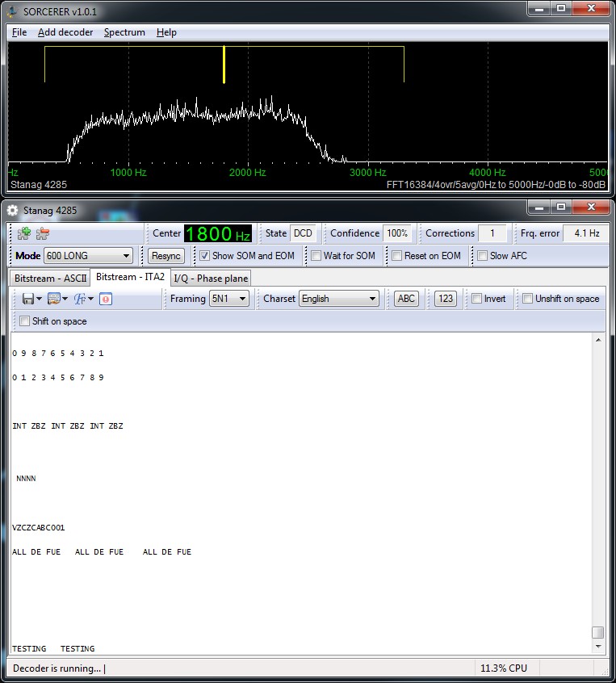Open the font settings icon
This screenshot has height=683, width=616.
[81, 299]
